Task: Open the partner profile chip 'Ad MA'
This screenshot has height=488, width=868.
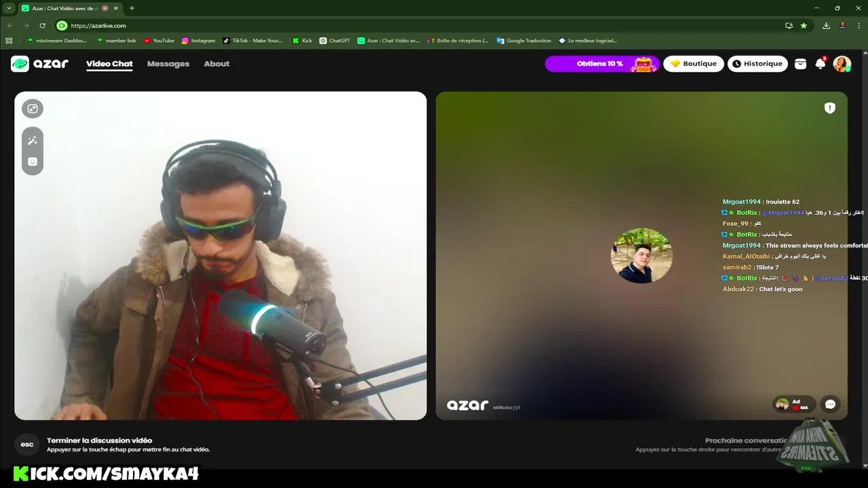Action: [793, 405]
